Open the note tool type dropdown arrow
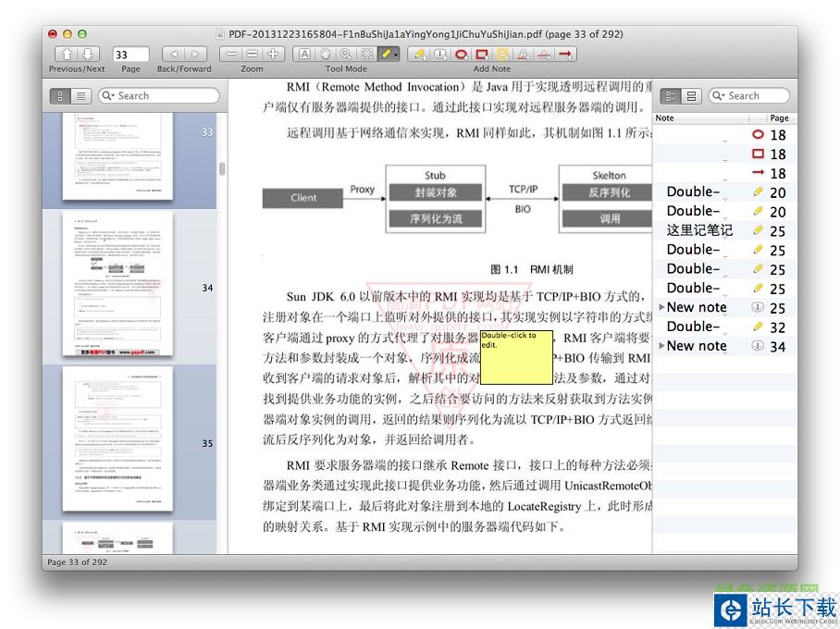Screen dimensions: 840x629 tap(397, 55)
